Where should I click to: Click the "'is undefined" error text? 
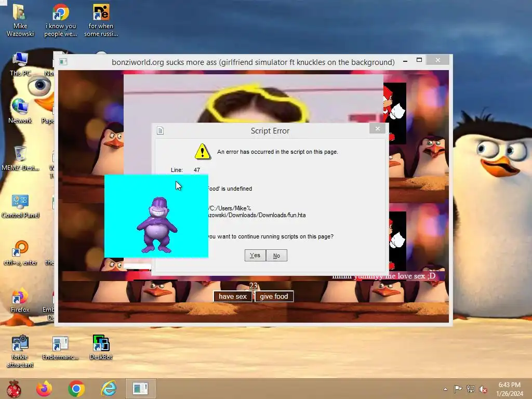pos(230,189)
